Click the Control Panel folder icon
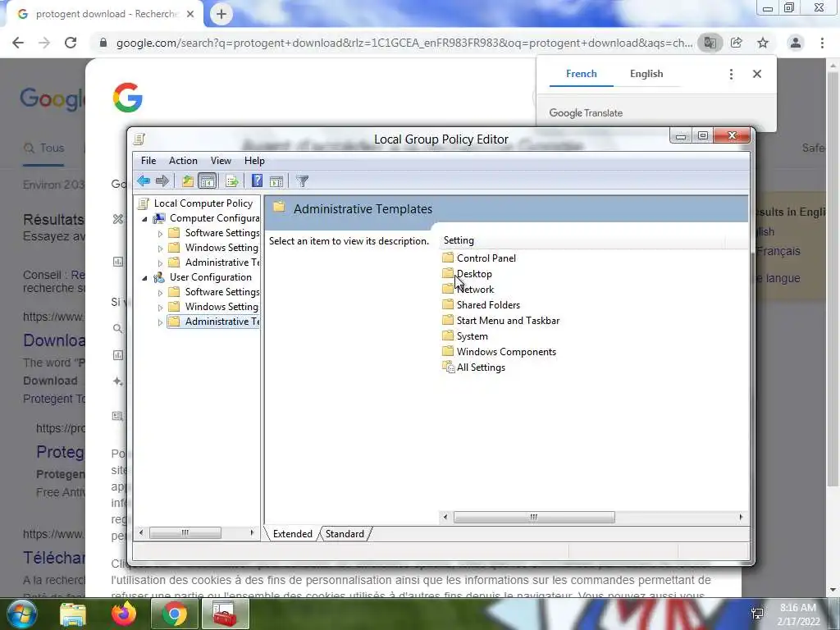Image resolution: width=840 pixels, height=630 pixels. (448, 258)
